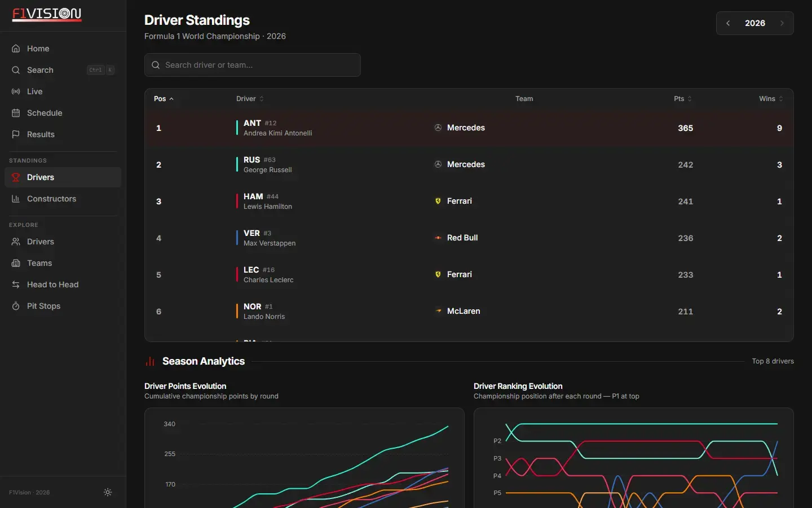
Task: Open the Schedule page
Action: tap(63, 113)
